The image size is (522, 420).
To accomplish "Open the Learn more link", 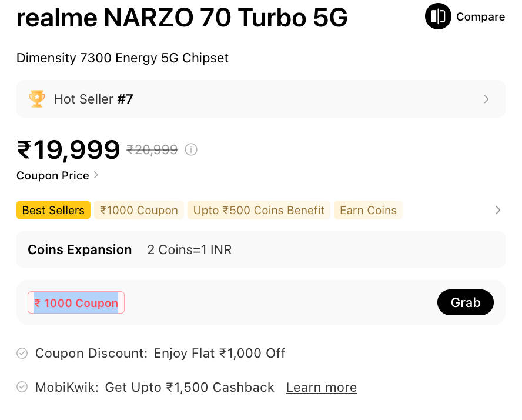I will [x=322, y=388].
